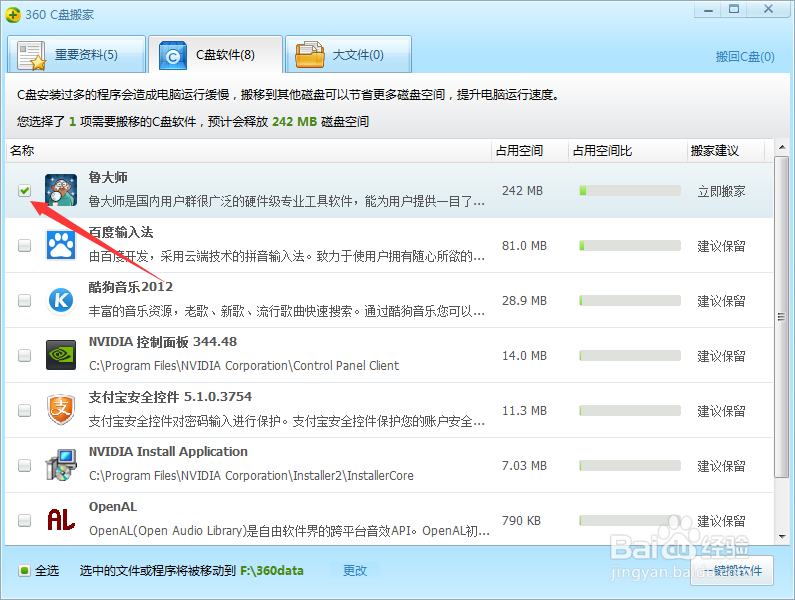Select the 支付宝安全控件 5.1.0.3754 title

click(170, 397)
